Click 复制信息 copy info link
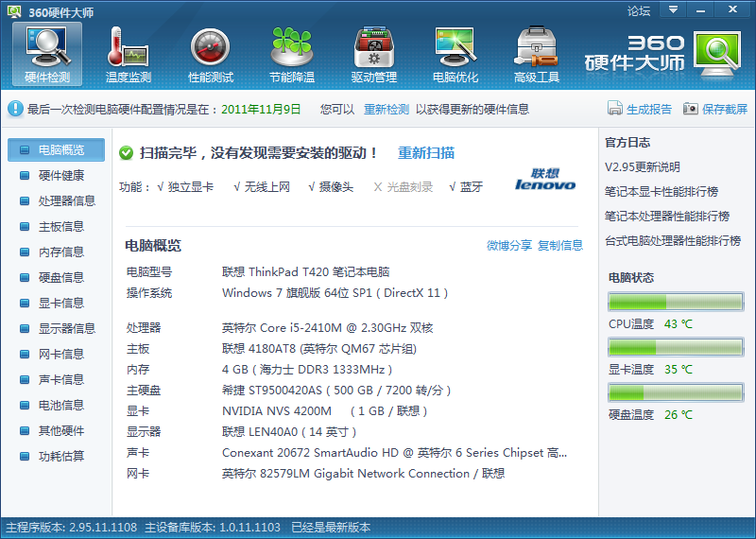Viewport: 756px width, 539px height. [x=560, y=246]
